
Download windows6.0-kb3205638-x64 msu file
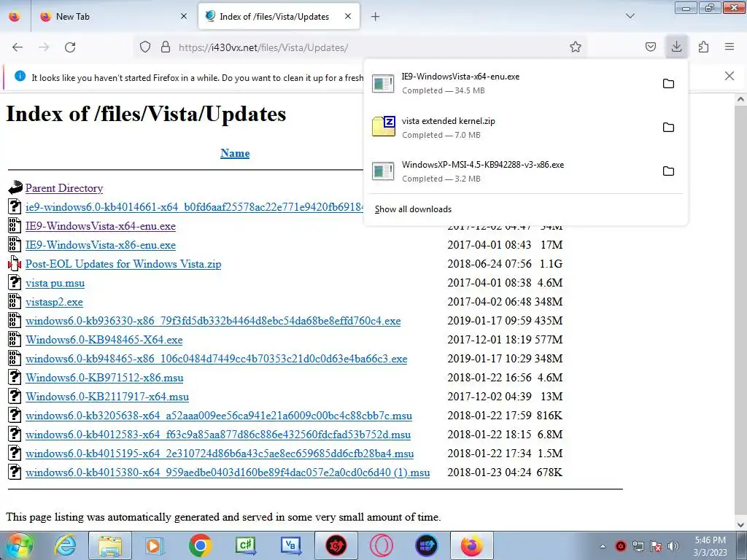(219, 416)
